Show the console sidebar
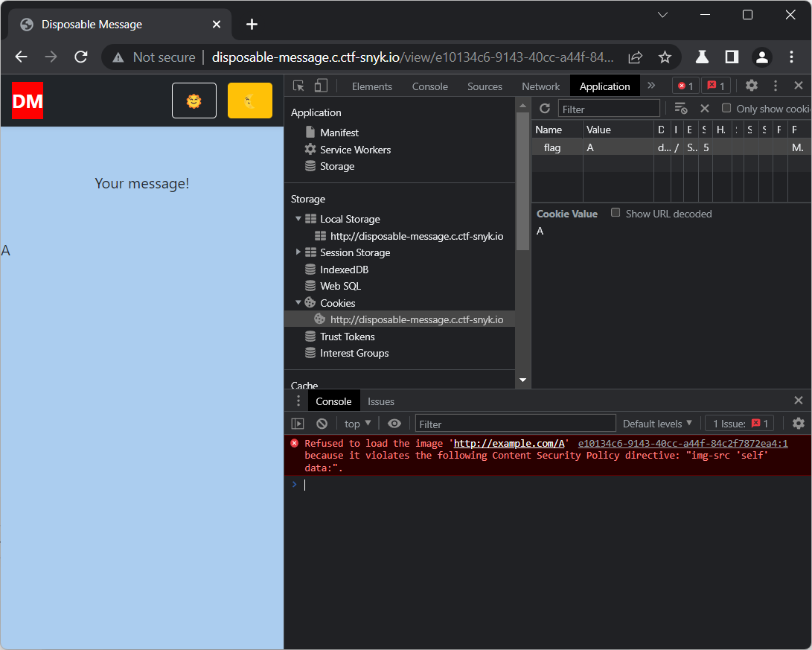The image size is (812, 650). (298, 424)
